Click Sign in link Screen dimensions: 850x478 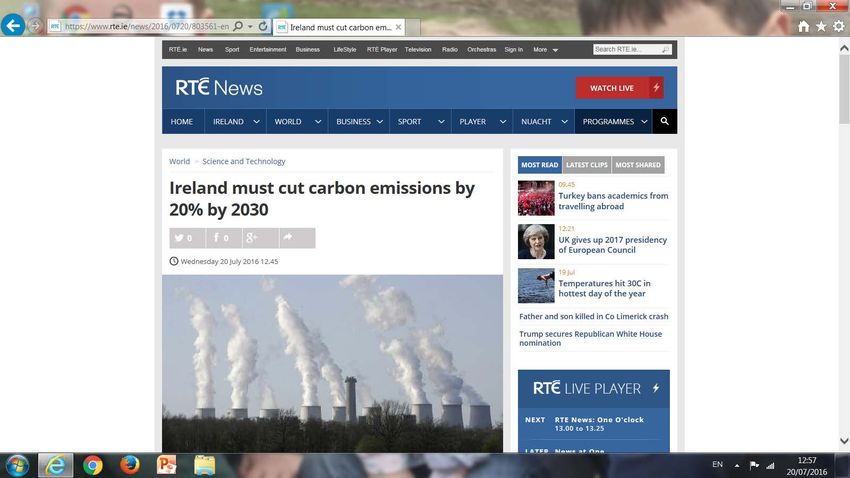point(513,49)
